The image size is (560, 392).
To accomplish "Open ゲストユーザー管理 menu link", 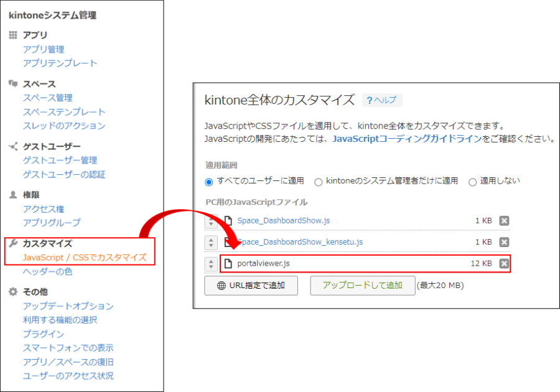I will (60, 161).
